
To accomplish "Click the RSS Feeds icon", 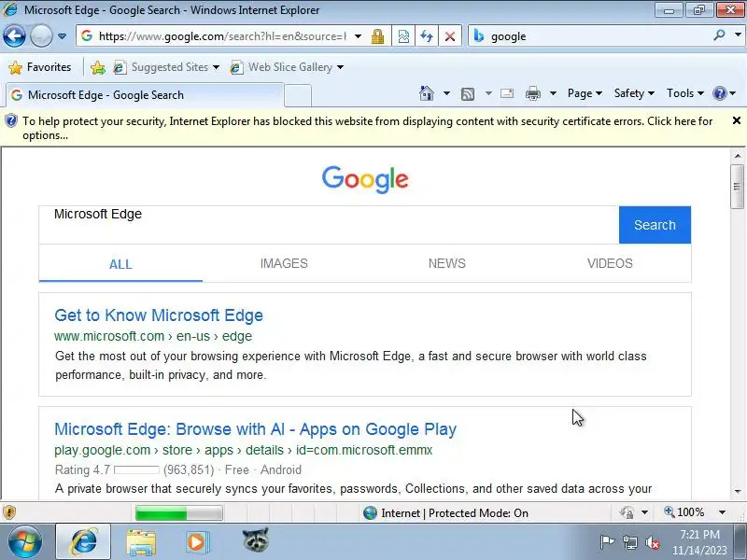I will (468, 94).
